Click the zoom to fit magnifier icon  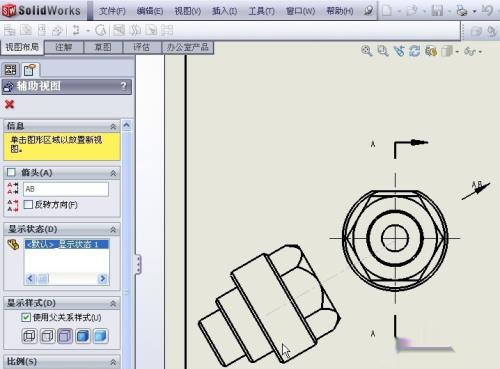(x=367, y=51)
